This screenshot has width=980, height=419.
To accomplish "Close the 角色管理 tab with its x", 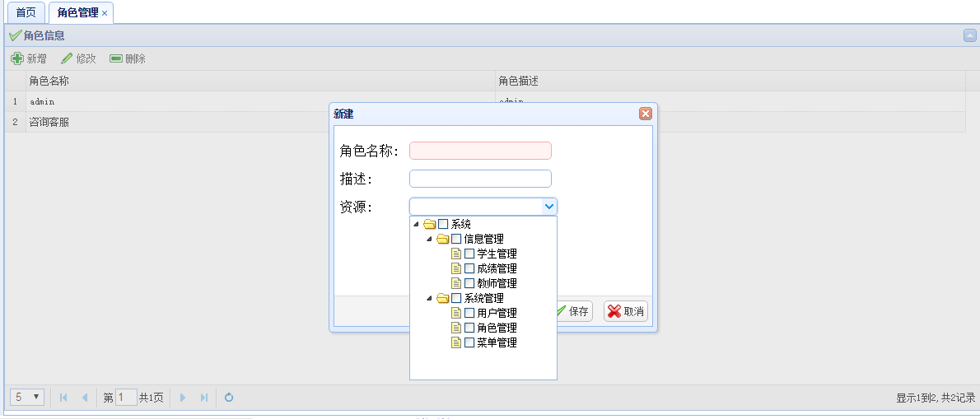I will [105, 13].
